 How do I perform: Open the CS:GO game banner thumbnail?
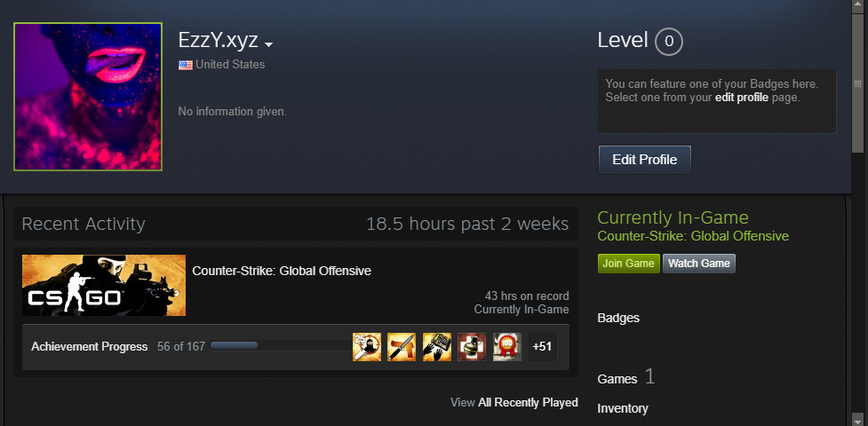tap(104, 286)
